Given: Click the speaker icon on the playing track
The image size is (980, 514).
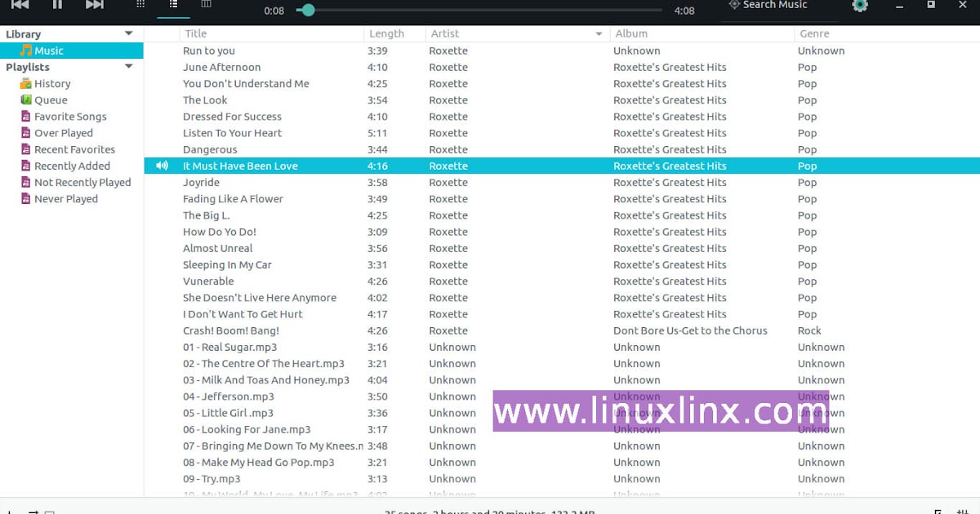Looking at the screenshot, I should pyautogui.click(x=161, y=166).
